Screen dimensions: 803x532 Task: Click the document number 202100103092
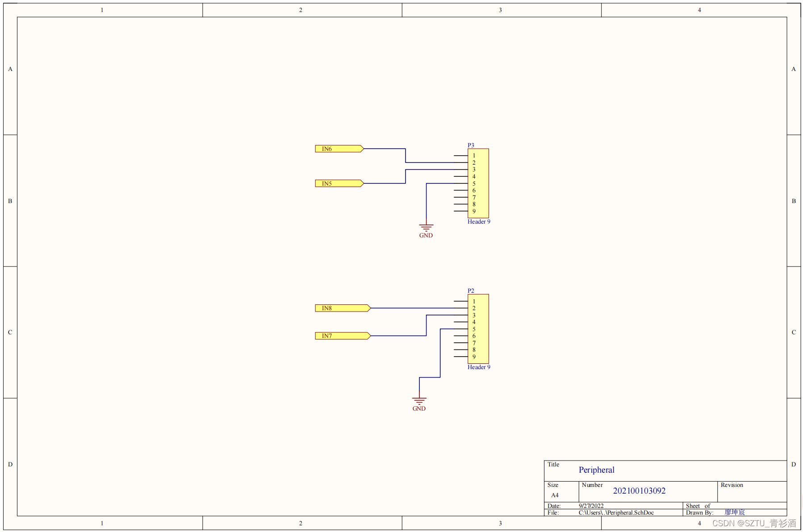click(639, 491)
